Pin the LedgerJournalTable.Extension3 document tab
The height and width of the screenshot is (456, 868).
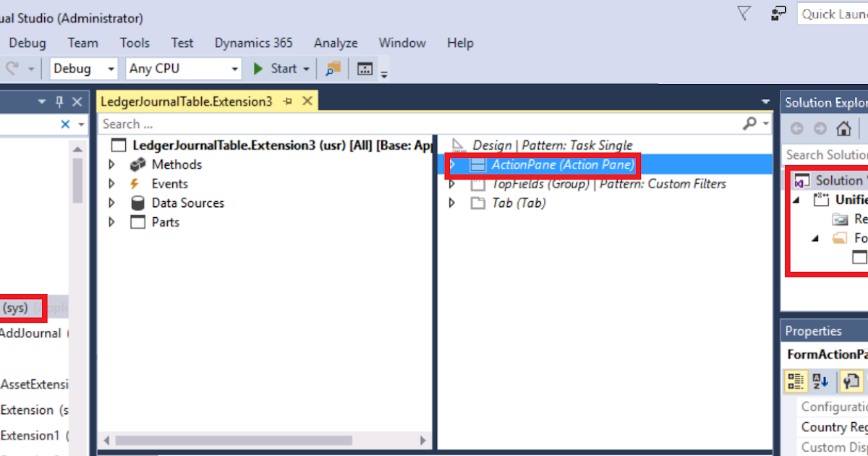288,101
